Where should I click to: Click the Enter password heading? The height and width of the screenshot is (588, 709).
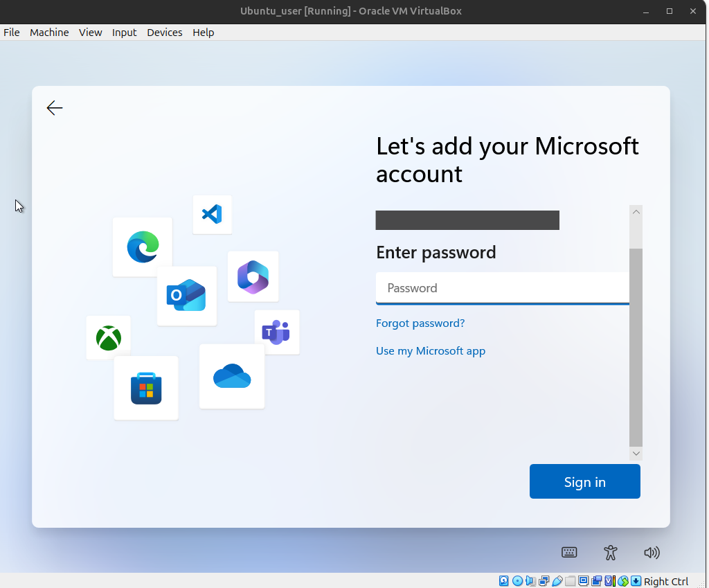(436, 252)
